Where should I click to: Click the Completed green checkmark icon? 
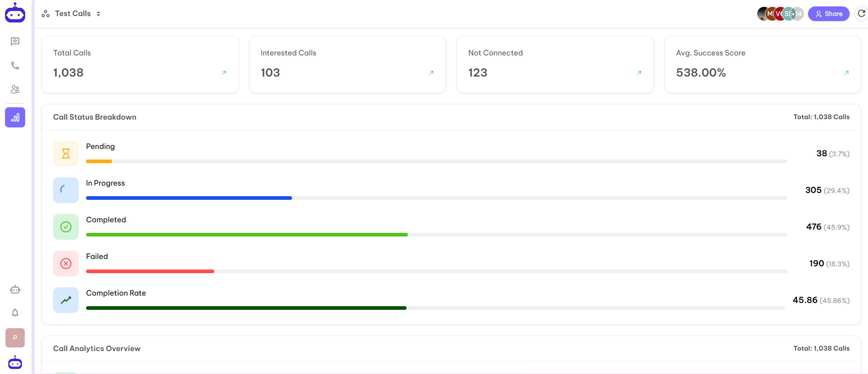coord(65,226)
